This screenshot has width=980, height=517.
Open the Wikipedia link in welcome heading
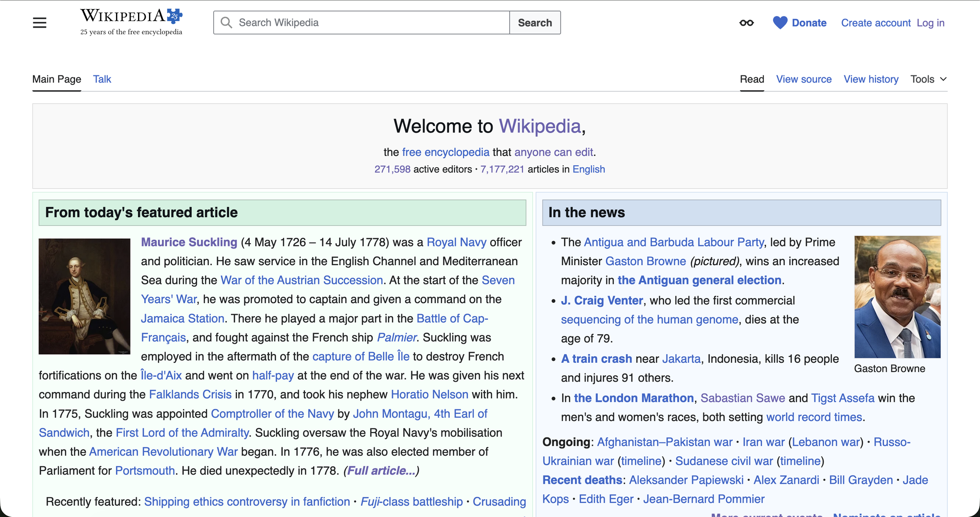[x=539, y=126]
